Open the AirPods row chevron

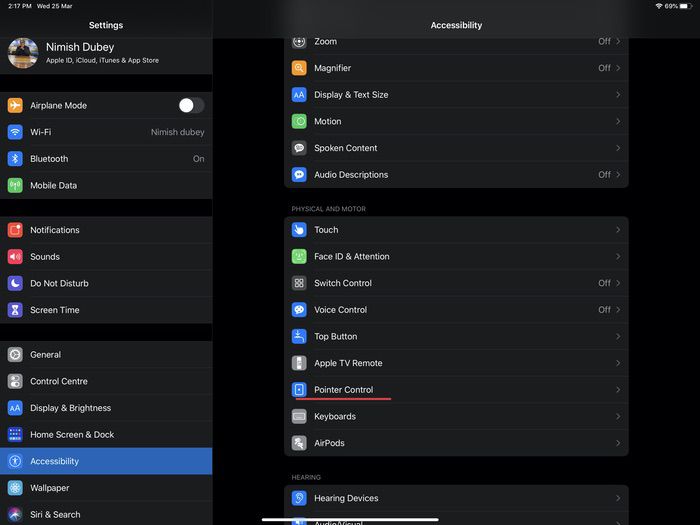tap(618, 443)
